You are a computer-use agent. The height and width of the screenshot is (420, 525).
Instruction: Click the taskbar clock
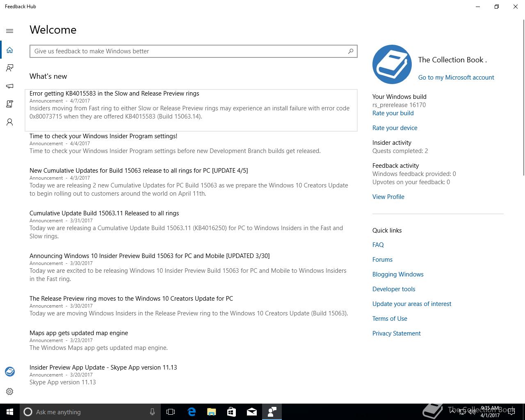click(490, 412)
